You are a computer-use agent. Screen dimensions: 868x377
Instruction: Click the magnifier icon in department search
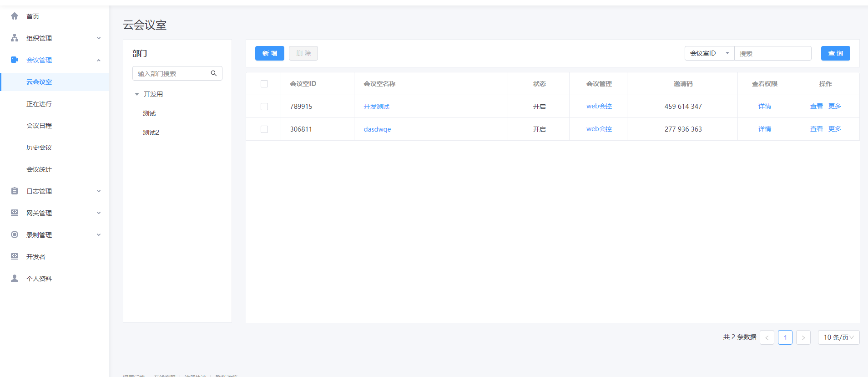(x=214, y=73)
